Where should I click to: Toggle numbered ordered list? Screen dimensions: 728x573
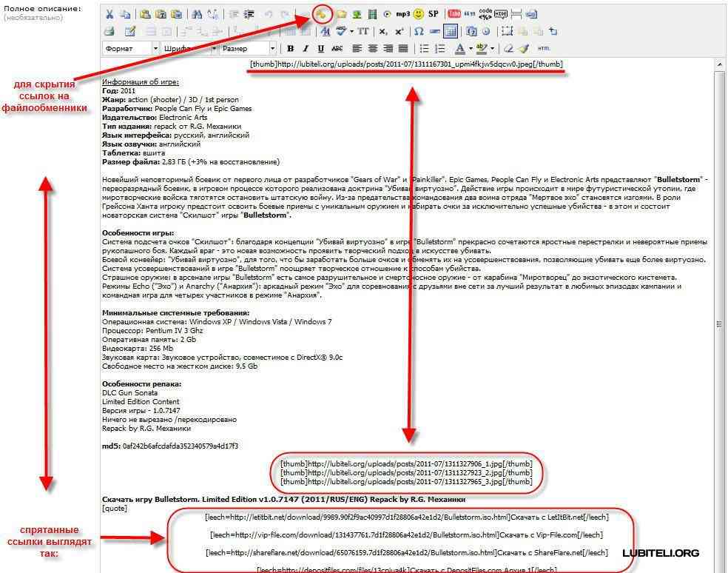click(x=439, y=48)
